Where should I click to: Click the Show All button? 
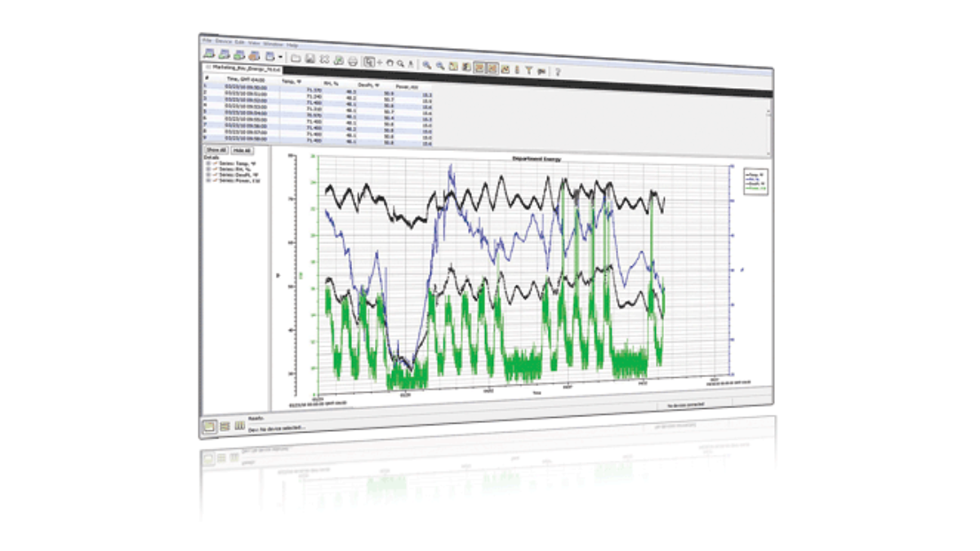216,150
